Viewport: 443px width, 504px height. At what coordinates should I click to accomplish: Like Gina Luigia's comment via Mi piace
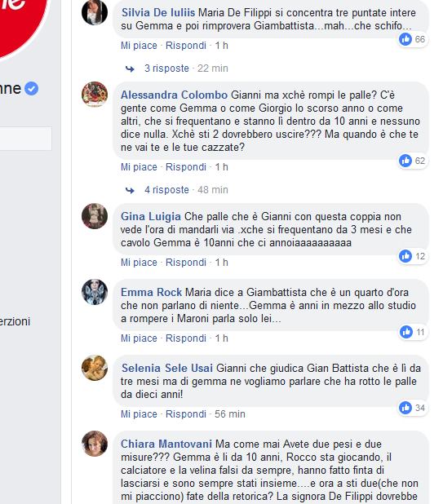click(x=139, y=263)
